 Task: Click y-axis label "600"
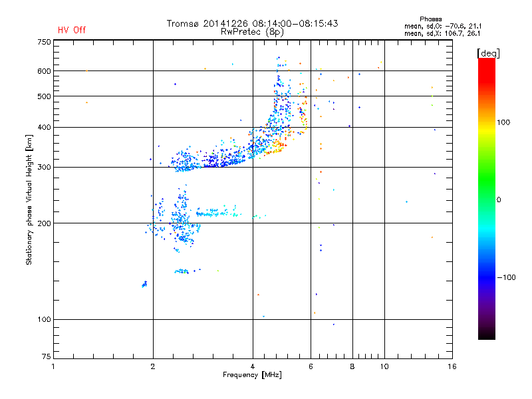point(44,71)
